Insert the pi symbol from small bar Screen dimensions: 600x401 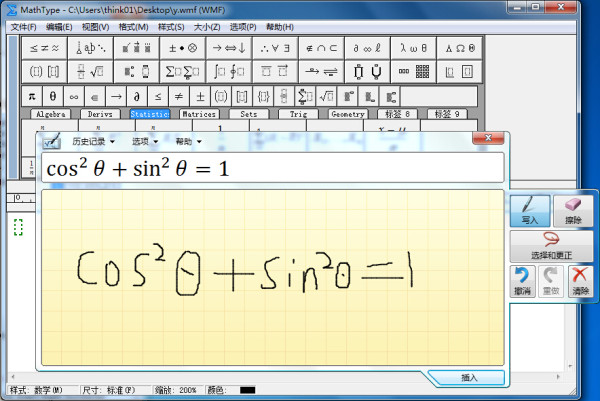(32, 96)
